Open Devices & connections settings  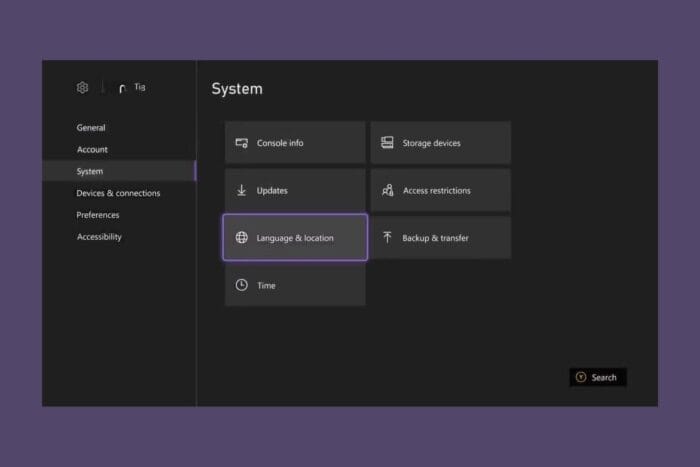tap(119, 193)
